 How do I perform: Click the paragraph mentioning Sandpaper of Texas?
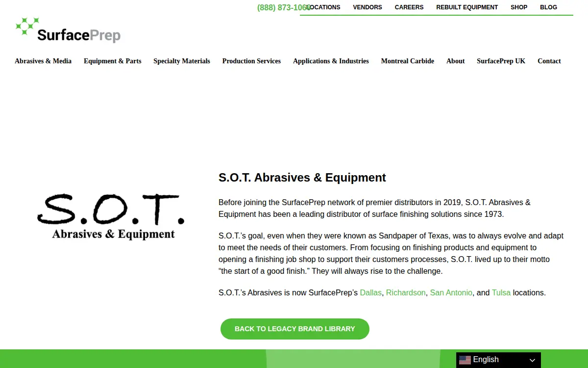pyautogui.click(x=391, y=253)
